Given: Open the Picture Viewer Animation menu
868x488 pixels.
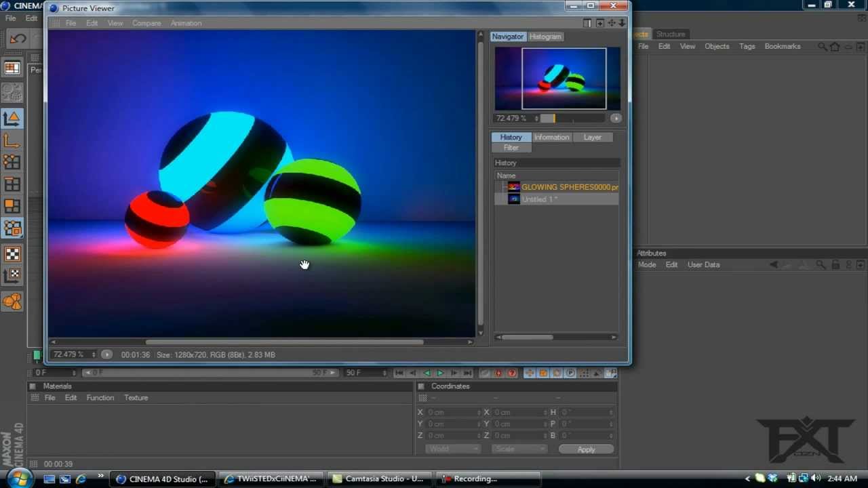Looking at the screenshot, I should pos(186,23).
